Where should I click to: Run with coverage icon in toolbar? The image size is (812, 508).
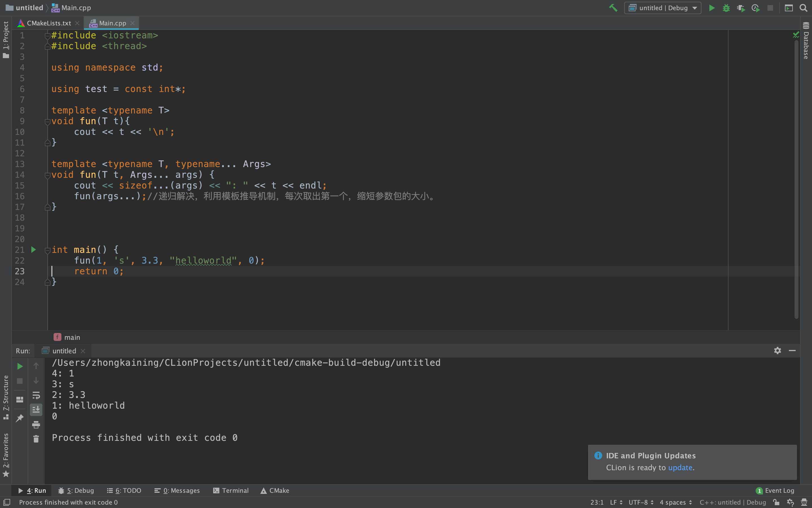tap(741, 8)
